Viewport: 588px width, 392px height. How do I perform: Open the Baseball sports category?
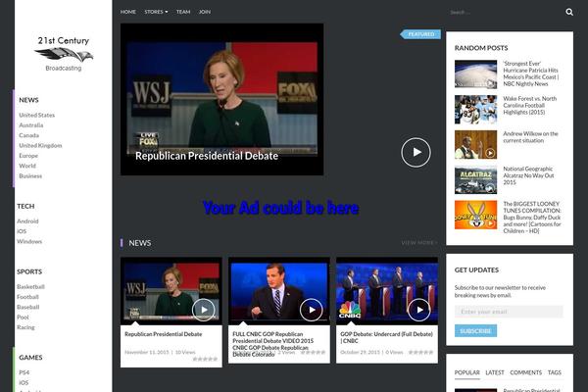[x=28, y=307]
